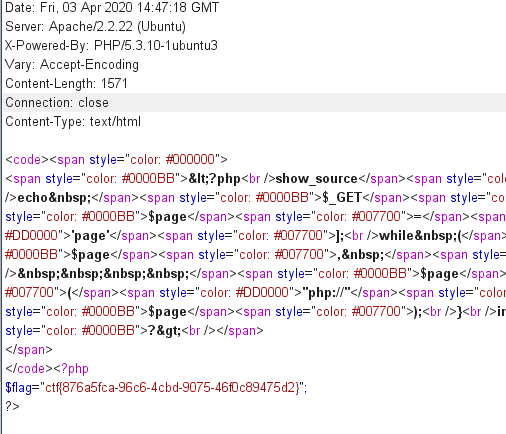Select the highlighted Connection: close line

255,102
